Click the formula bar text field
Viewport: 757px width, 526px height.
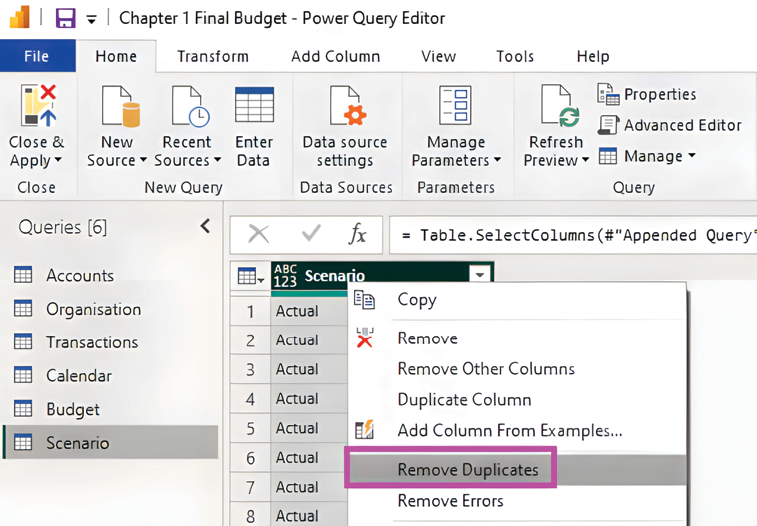pyautogui.click(x=573, y=235)
